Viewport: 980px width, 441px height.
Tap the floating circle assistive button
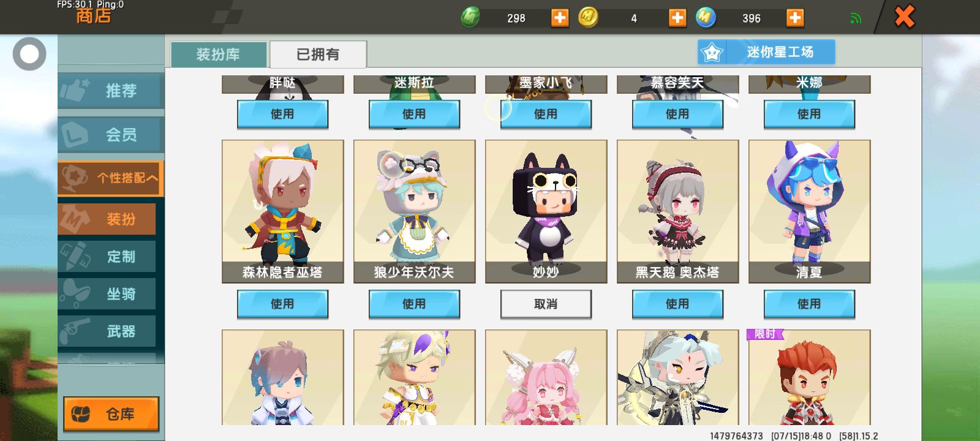29,54
